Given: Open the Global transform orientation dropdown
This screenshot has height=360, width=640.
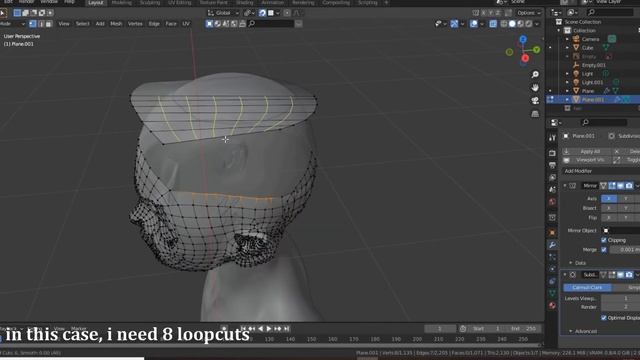Looking at the screenshot, I should click(223, 13).
